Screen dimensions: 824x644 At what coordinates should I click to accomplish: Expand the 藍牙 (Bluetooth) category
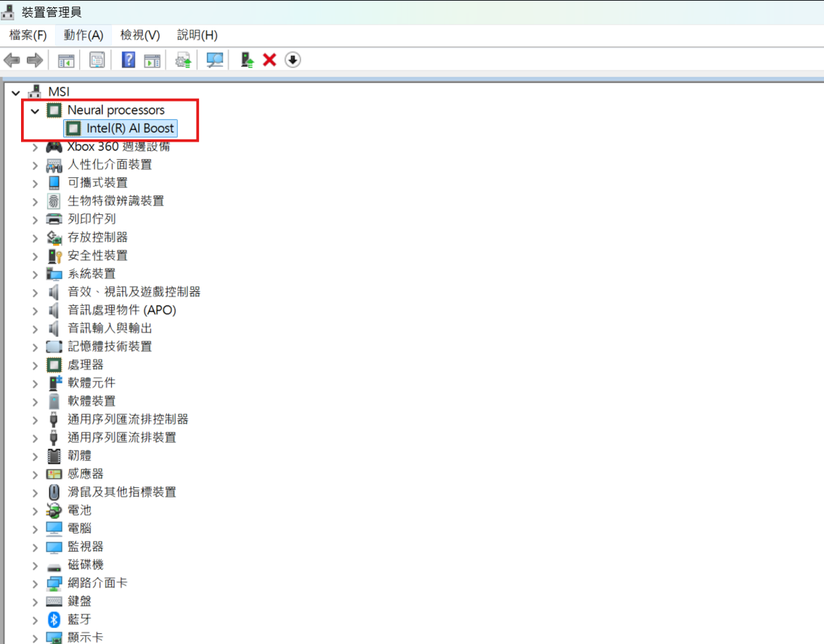tap(35, 620)
